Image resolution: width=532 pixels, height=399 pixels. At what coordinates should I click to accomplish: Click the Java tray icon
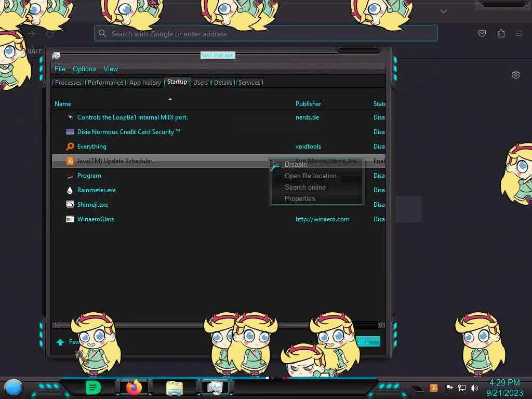pyautogui.click(x=434, y=388)
